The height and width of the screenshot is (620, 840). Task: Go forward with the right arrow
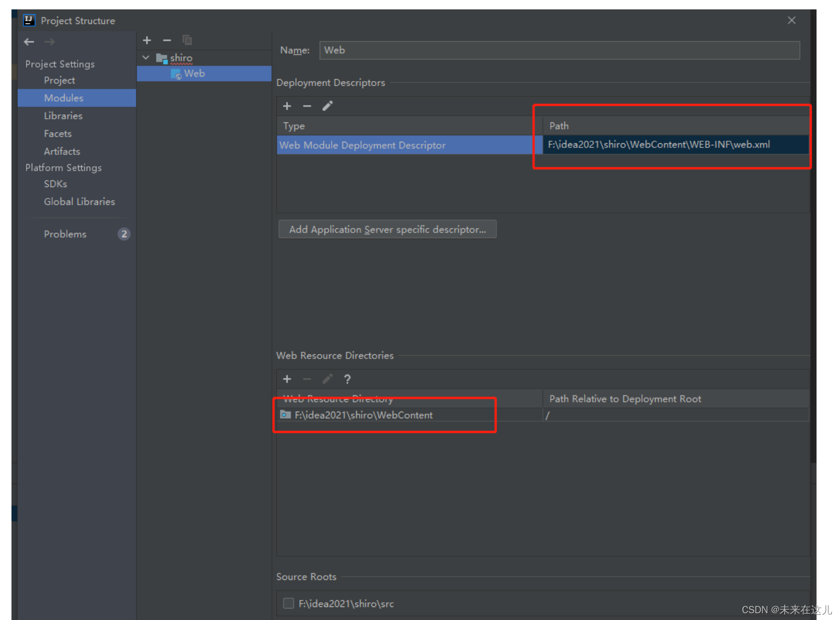pyautogui.click(x=50, y=42)
